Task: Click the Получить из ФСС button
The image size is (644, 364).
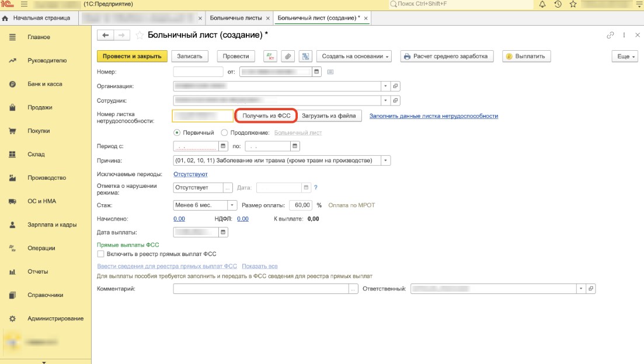Action: 266,116
